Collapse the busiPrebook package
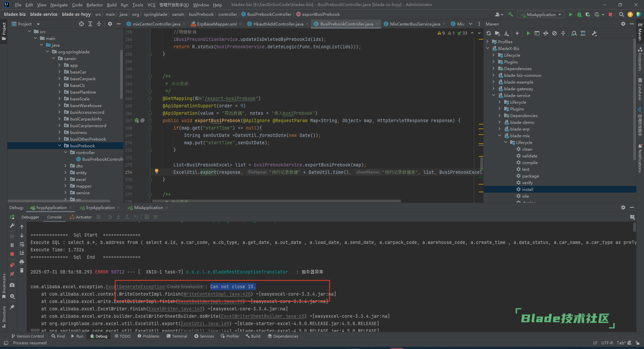This screenshot has width=644, height=349. click(x=60, y=146)
